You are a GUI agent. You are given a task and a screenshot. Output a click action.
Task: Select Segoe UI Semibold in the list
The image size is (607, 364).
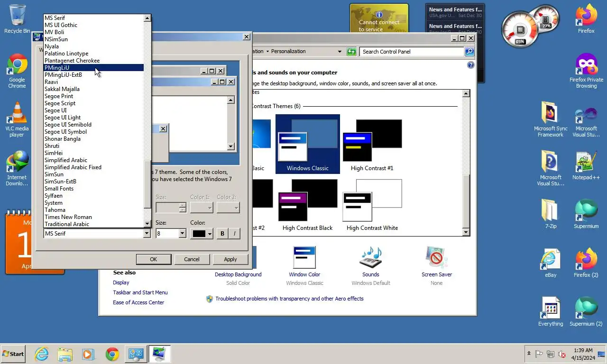[94, 125]
